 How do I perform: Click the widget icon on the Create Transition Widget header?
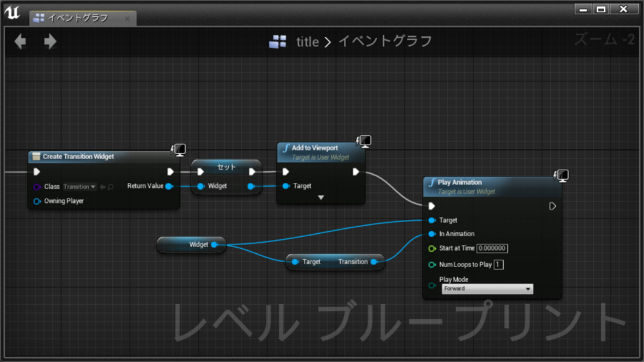[36, 156]
